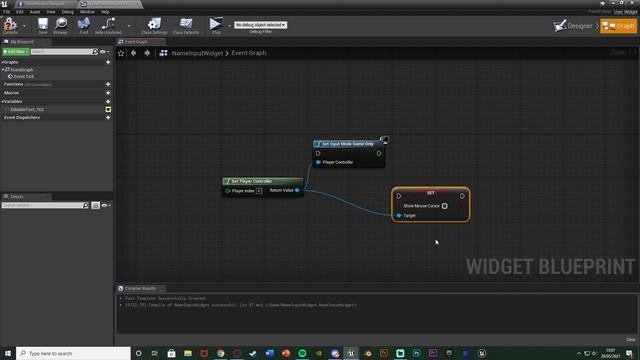Focus the Details search field
Image resolution: width=640 pixels, height=360 pixels.
pos(42,205)
